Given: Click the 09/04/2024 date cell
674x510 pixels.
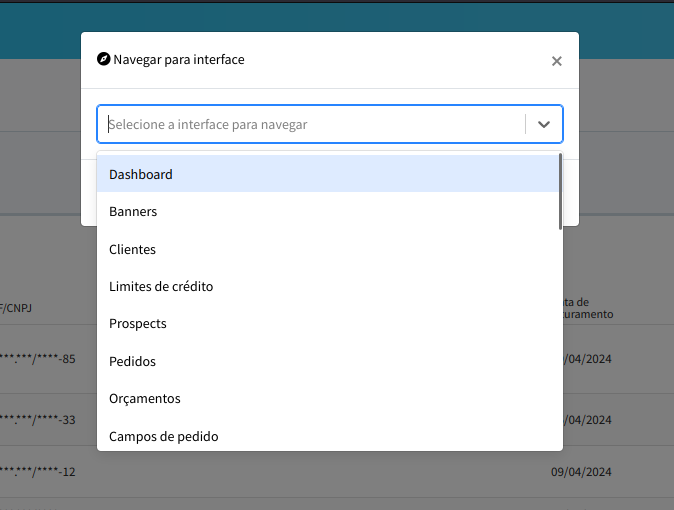Looking at the screenshot, I should 581,472.
